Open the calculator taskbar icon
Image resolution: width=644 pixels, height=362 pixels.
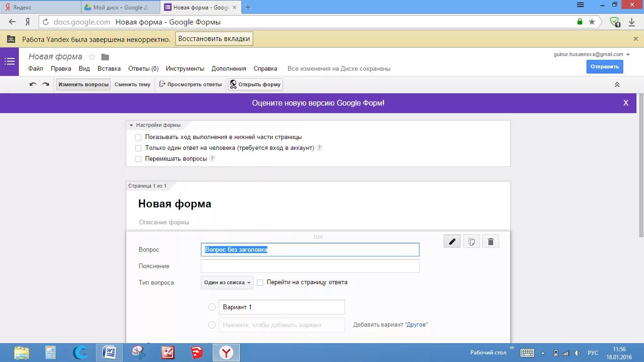(x=50, y=353)
